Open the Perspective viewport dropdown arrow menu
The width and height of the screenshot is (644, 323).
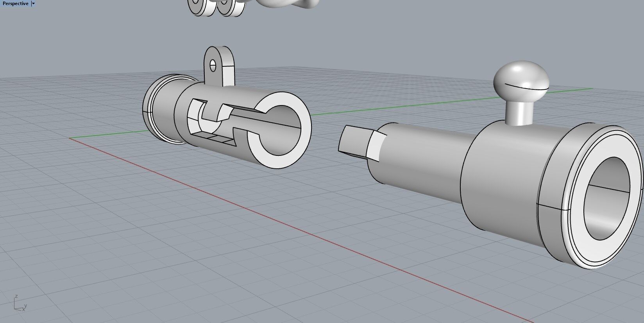click(x=33, y=4)
